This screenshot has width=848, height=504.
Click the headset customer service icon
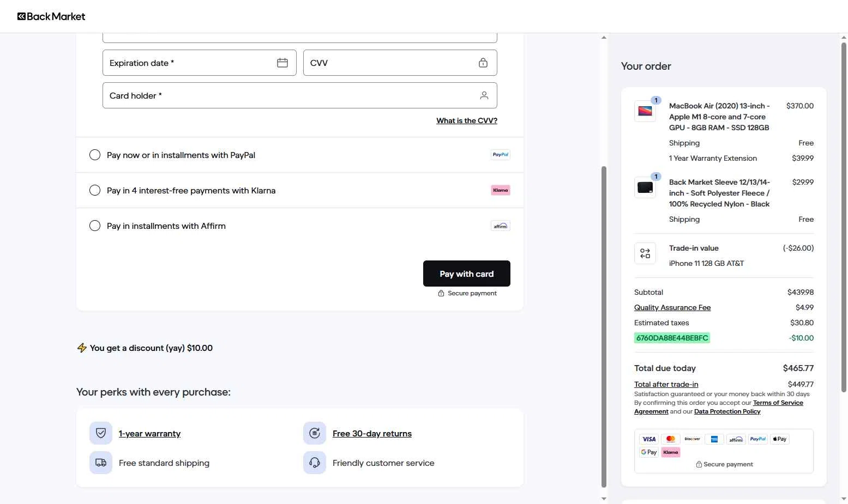coord(315,463)
